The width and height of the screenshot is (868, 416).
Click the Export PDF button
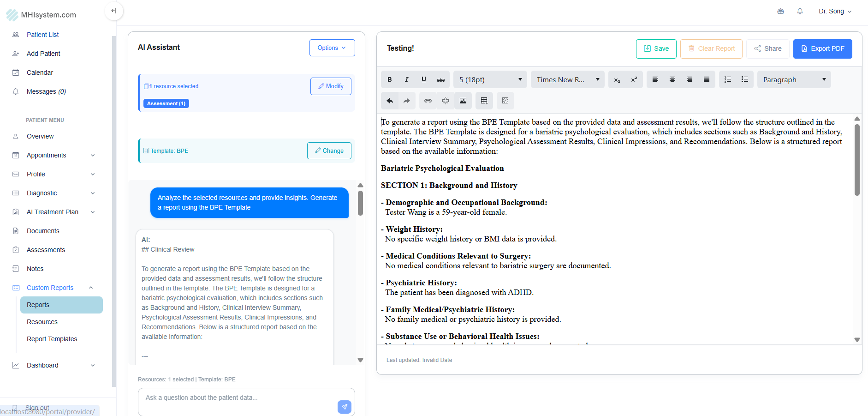pos(822,48)
